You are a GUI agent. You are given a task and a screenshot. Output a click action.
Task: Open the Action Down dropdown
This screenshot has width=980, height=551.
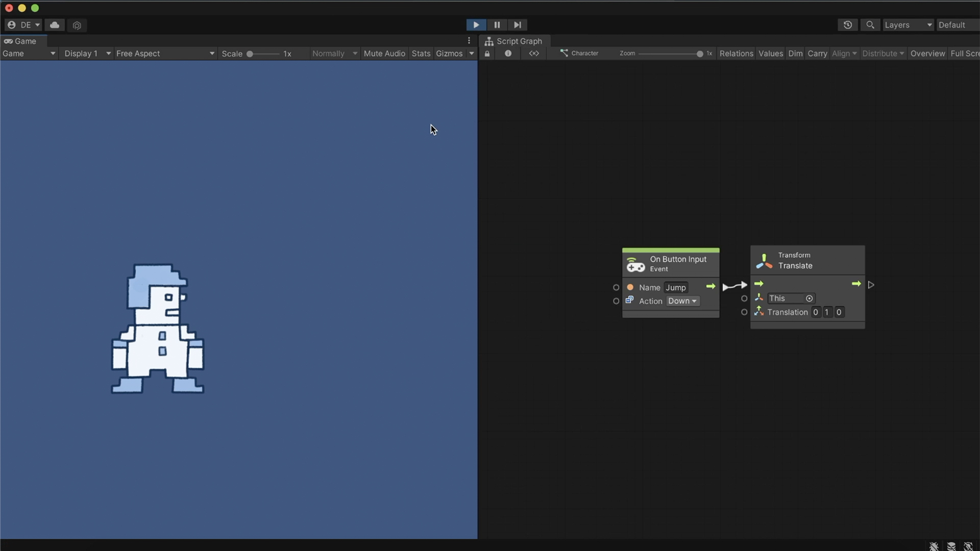tap(682, 301)
